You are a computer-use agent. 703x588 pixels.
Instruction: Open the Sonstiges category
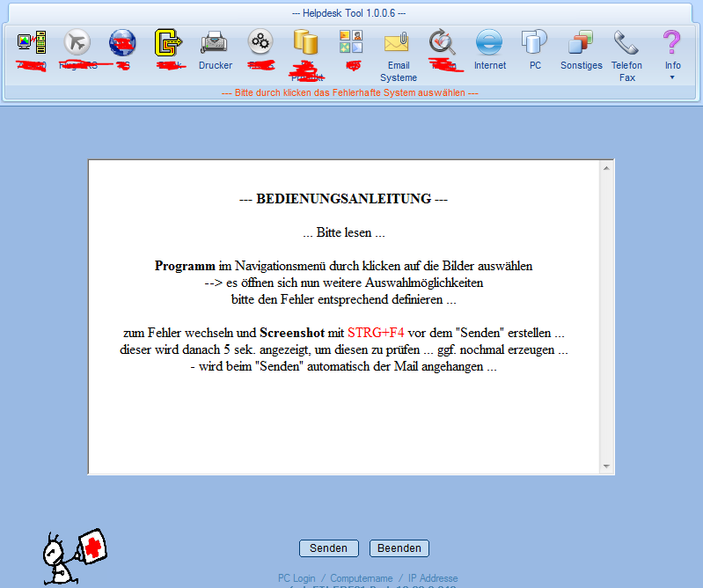pos(581,42)
